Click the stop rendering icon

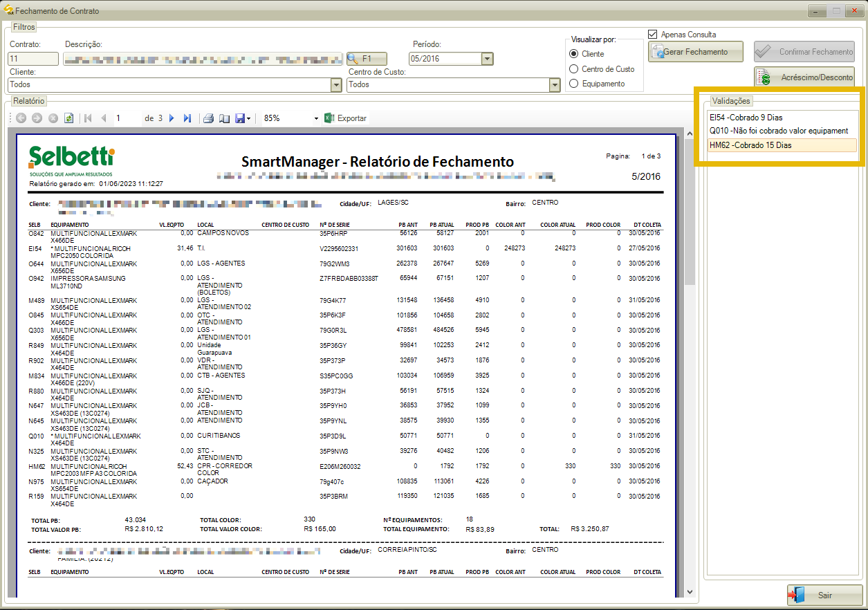click(x=53, y=118)
